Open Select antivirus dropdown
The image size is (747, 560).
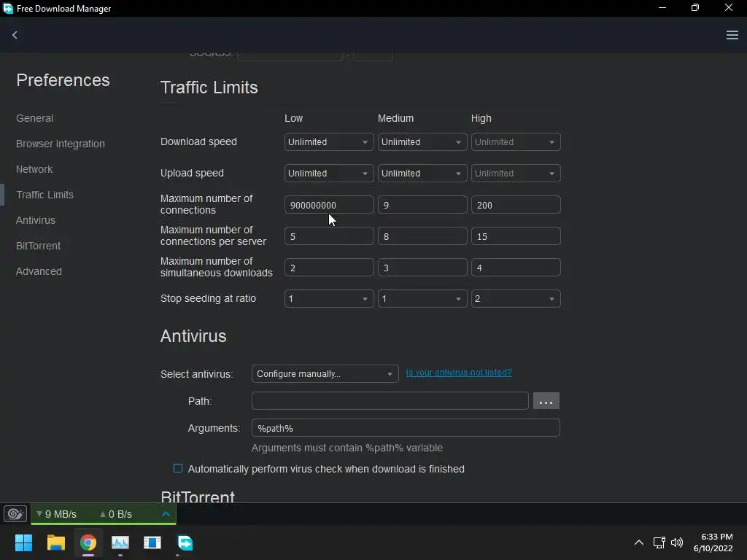(x=325, y=374)
